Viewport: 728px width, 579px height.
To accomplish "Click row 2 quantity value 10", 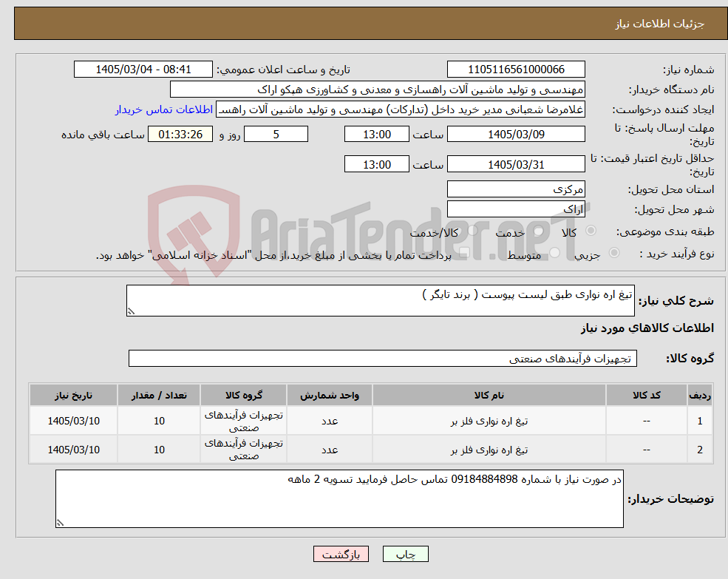I will point(159,450).
